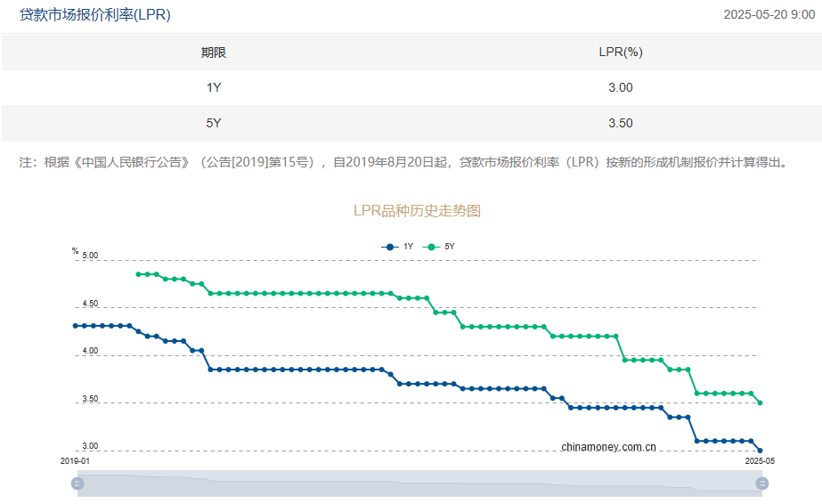
Task: Click the latest 5Y data point at 3.50
Action: click(761, 402)
